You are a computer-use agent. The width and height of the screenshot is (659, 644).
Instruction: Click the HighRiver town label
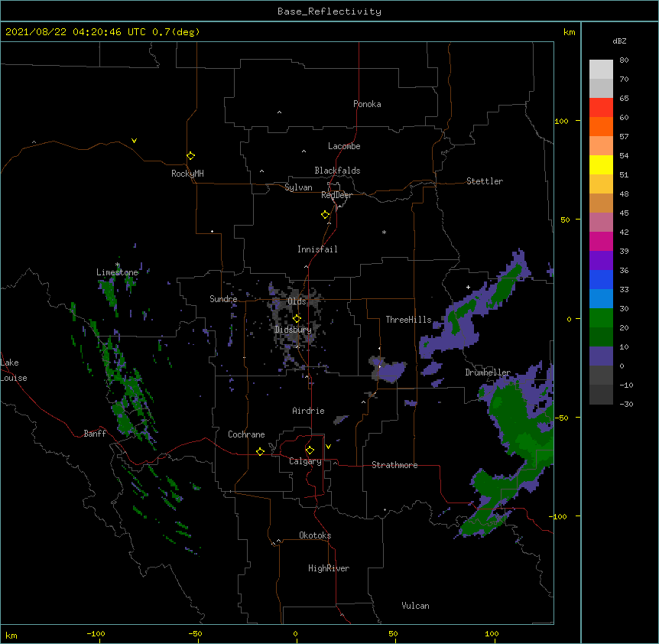[x=329, y=568]
